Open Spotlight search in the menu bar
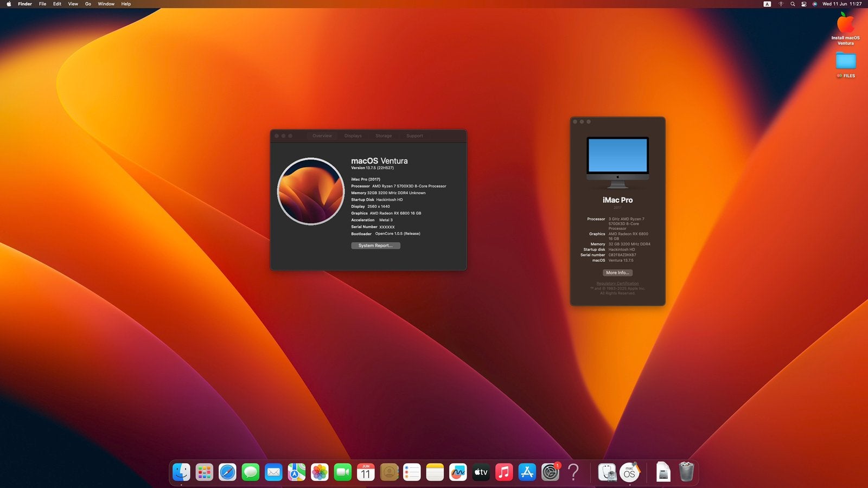This screenshot has height=488, width=868. (x=793, y=4)
